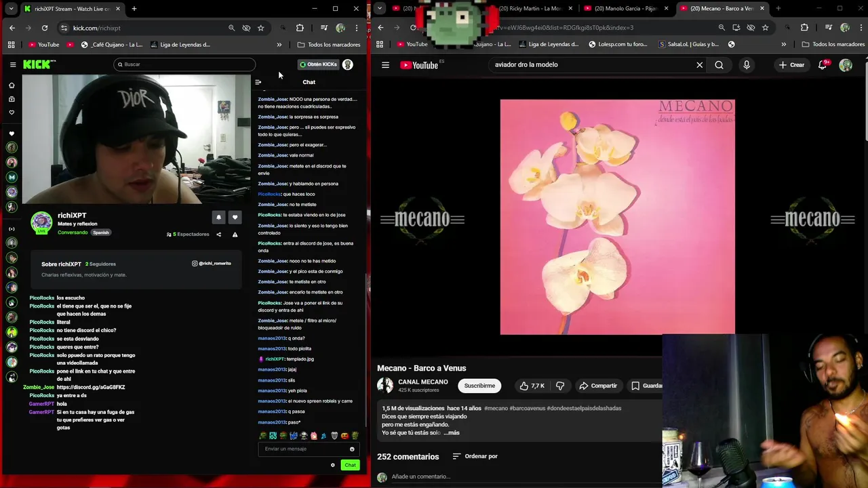The image size is (868, 488).
Task: Open YouTube notifications bell
Action: [823, 65]
